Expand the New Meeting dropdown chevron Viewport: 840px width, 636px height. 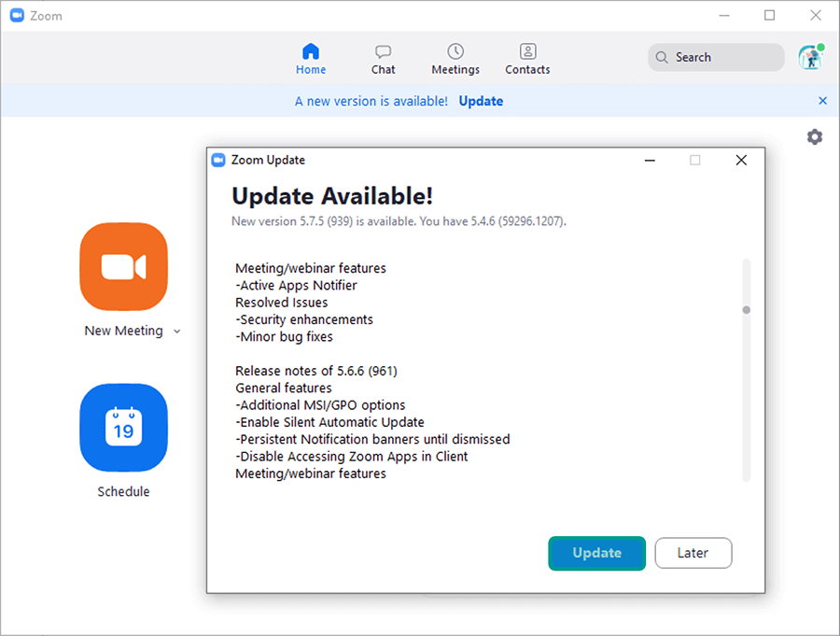point(177,332)
